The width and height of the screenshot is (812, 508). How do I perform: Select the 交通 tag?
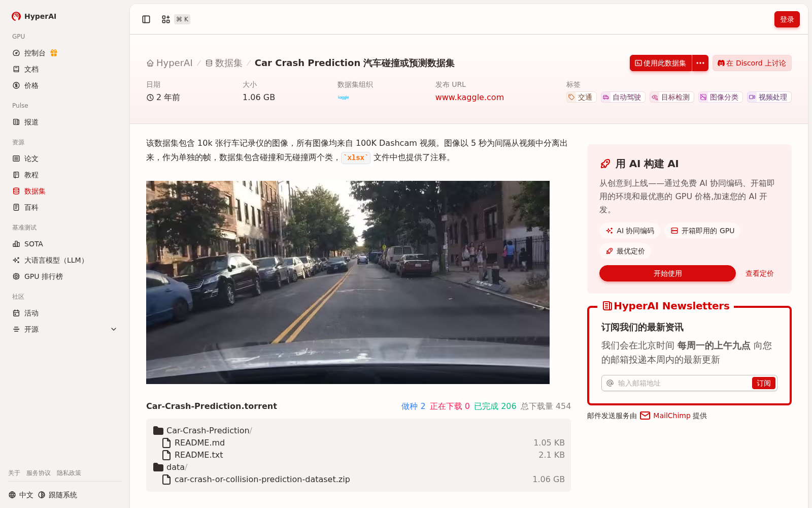pos(581,97)
